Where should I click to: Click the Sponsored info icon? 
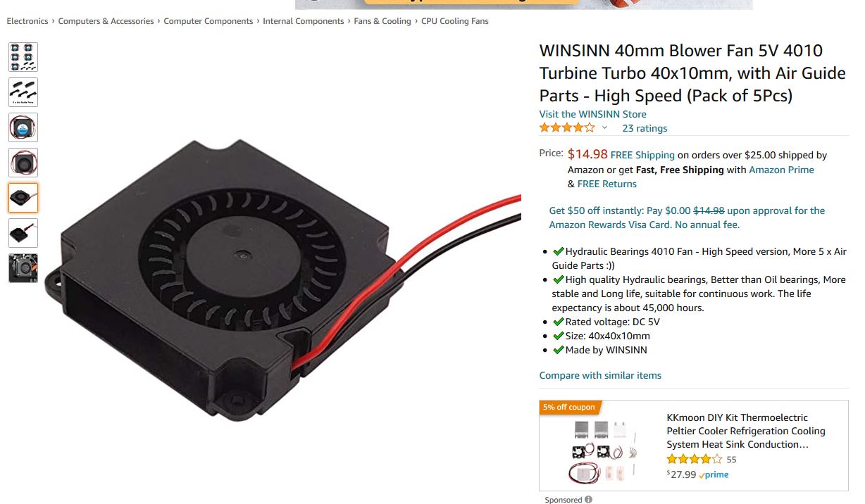[x=589, y=500]
